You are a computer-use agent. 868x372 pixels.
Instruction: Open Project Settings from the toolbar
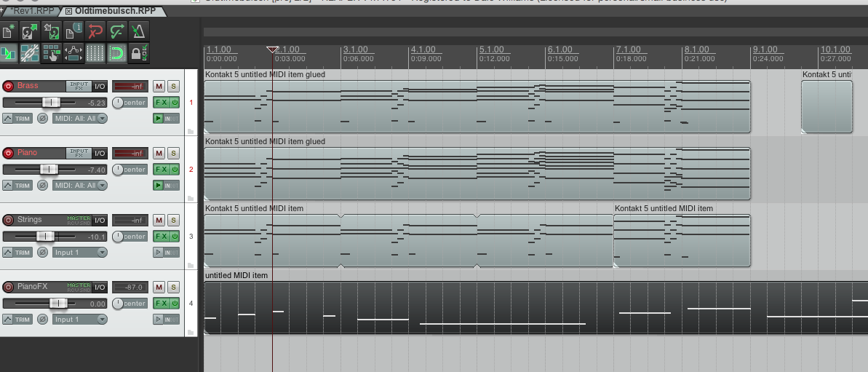pos(73,31)
